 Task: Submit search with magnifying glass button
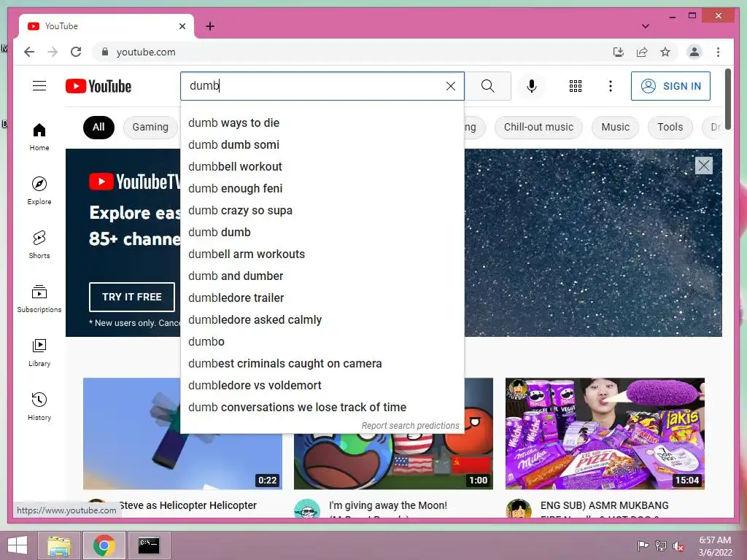pyautogui.click(x=487, y=86)
